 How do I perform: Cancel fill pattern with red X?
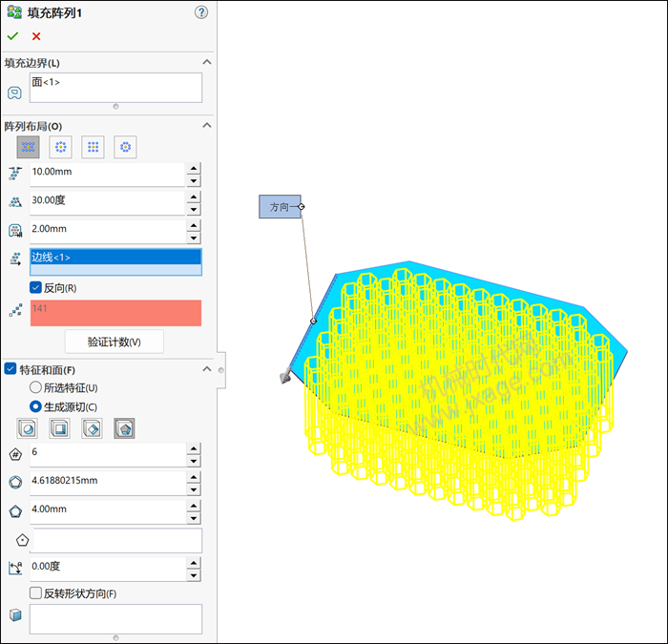click(36, 36)
